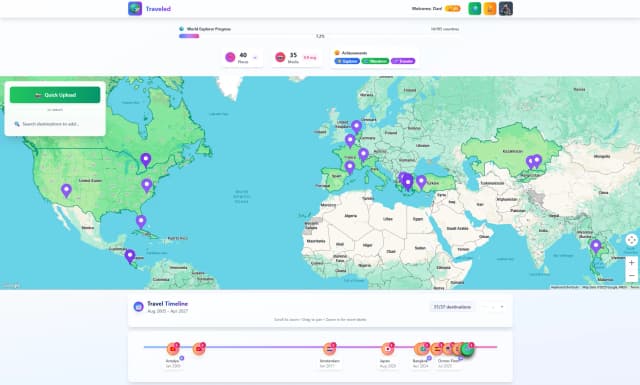
Task: Expand the chevron next to 40 Places
Action: tap(255, 58)
